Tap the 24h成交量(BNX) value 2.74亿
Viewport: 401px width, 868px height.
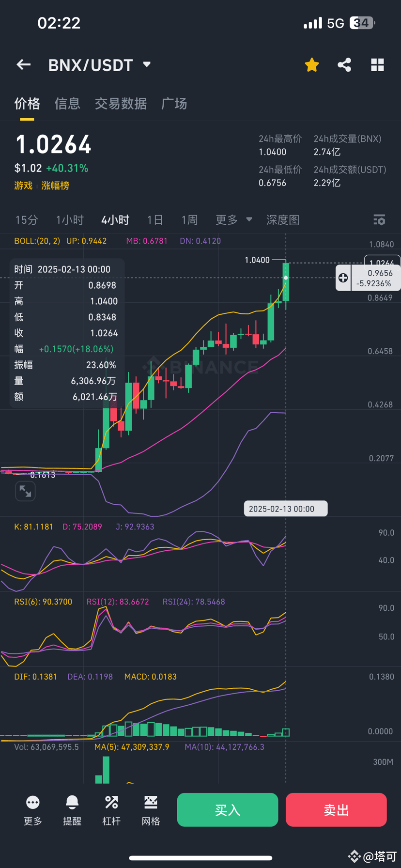[x=327, y=152]
